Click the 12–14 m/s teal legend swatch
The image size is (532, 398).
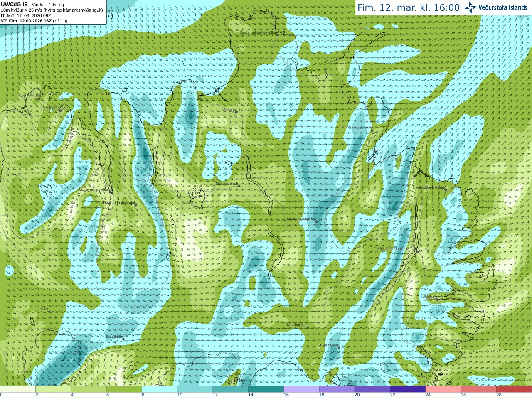(x=230, y=389)
